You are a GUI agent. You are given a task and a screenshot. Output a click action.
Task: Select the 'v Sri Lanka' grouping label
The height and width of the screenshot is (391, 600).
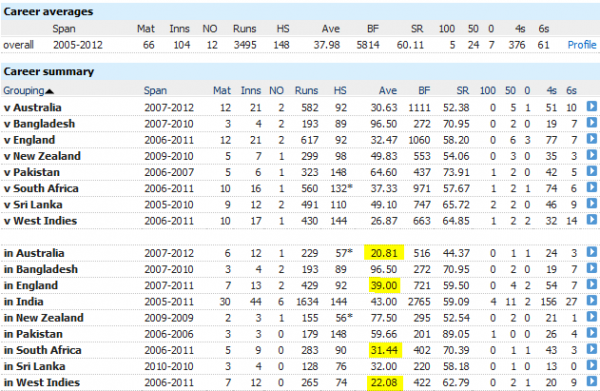pyautogui.click(x=33, y=205)
